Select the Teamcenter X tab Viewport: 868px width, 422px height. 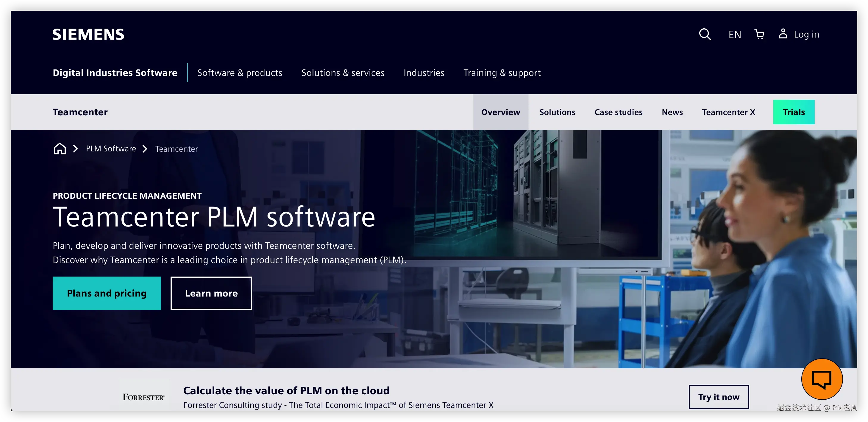pyautogui.click(x=728, y=112)
